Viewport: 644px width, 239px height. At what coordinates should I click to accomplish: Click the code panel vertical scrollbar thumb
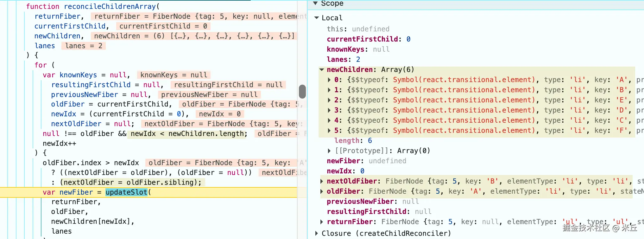tap(302, 92)
